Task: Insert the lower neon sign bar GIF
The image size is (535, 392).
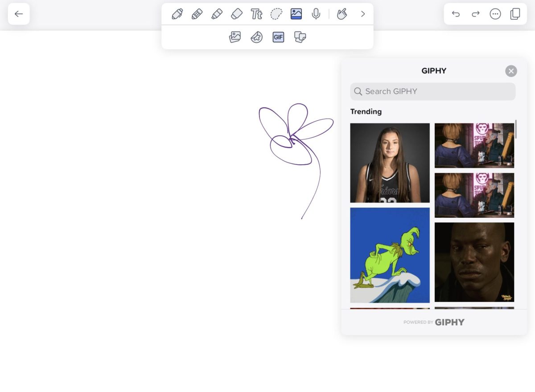Action: pos(474,195)
